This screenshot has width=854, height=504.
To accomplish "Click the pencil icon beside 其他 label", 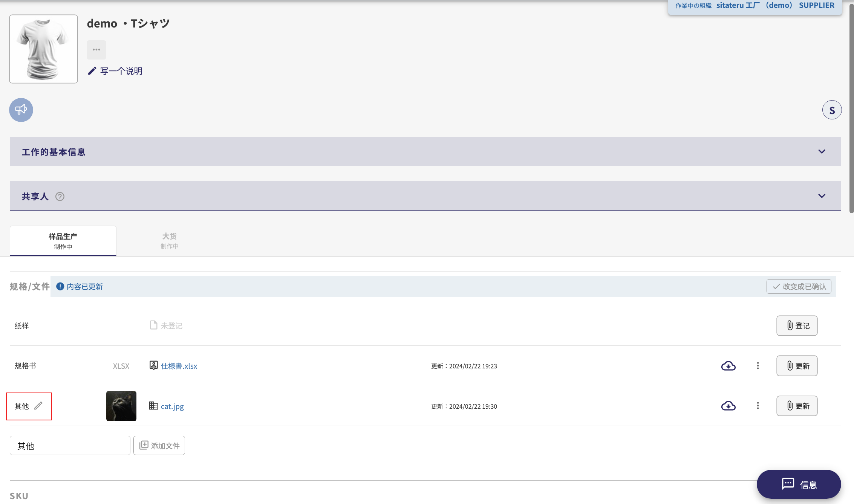I will coord(38,406).
